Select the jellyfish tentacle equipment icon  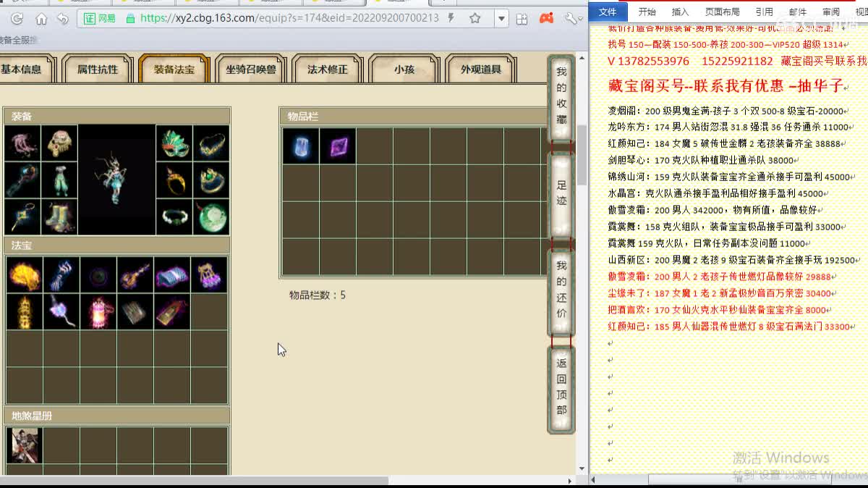tap(22, 143)
